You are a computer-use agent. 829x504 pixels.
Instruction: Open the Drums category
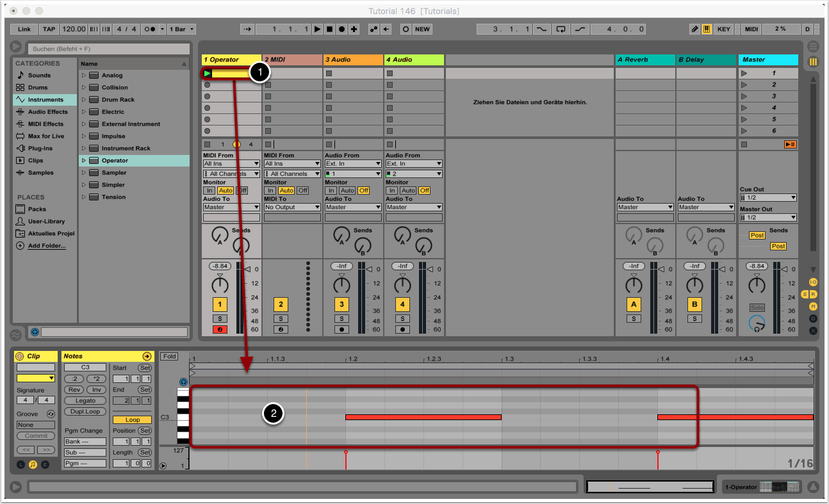(38, 88)
